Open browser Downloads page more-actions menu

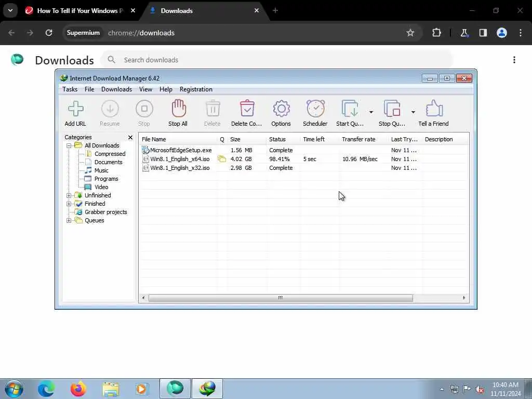[514, 60]
